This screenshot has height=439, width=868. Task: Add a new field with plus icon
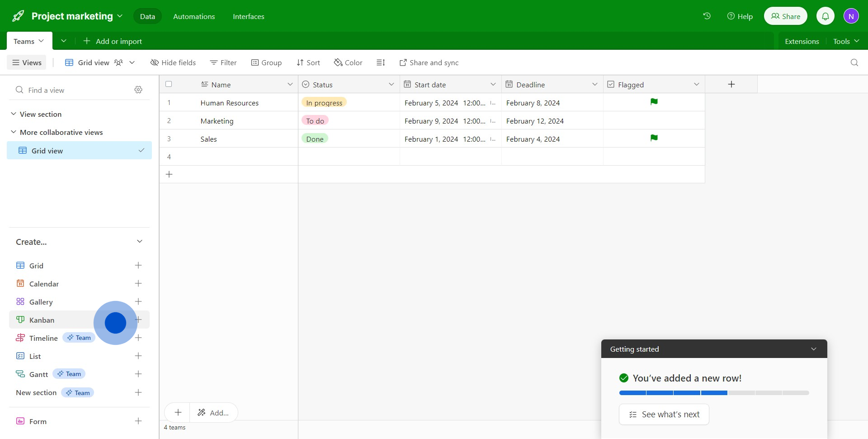[x=731, y=85]
